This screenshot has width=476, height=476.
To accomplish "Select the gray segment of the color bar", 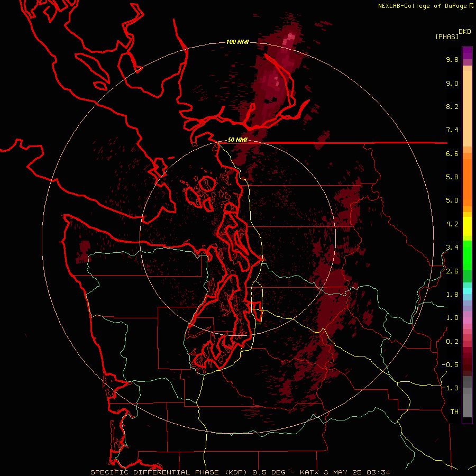I will point(467,396).
